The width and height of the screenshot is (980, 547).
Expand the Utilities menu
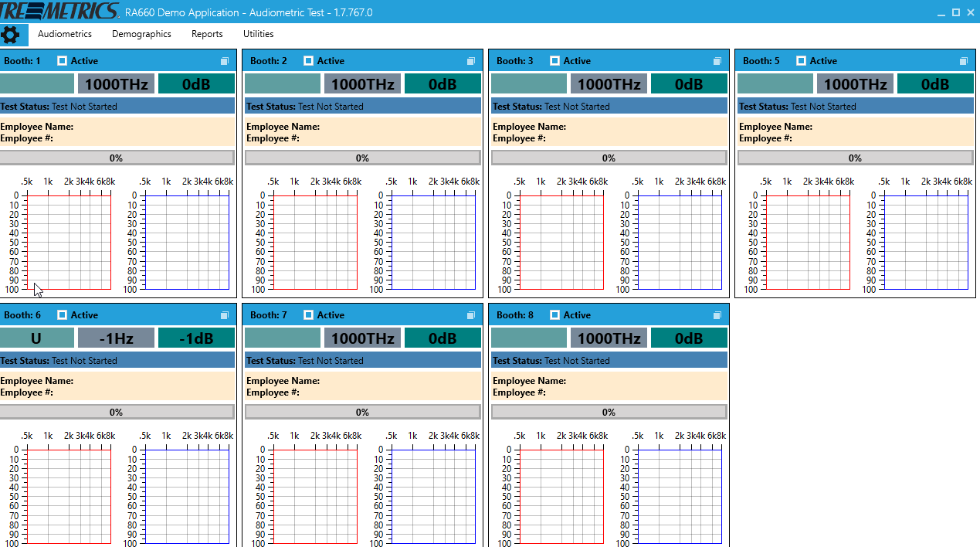[x=259, y=34]
